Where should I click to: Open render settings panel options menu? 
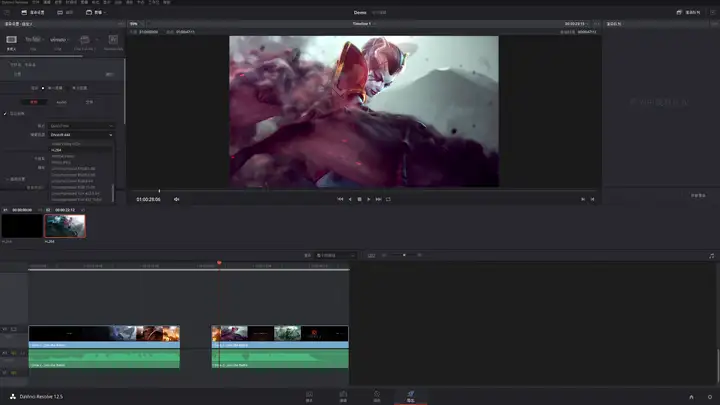coord(121,24)
